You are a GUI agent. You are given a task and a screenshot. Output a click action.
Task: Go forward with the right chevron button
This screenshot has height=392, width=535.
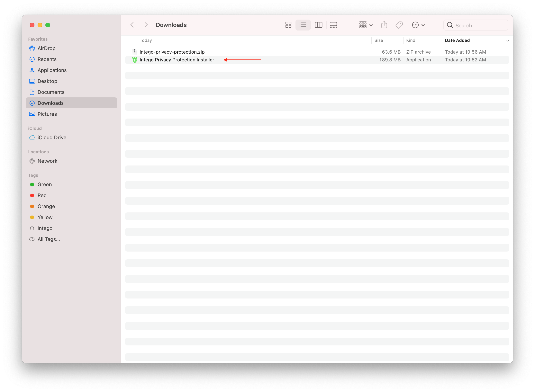point(146,25)
